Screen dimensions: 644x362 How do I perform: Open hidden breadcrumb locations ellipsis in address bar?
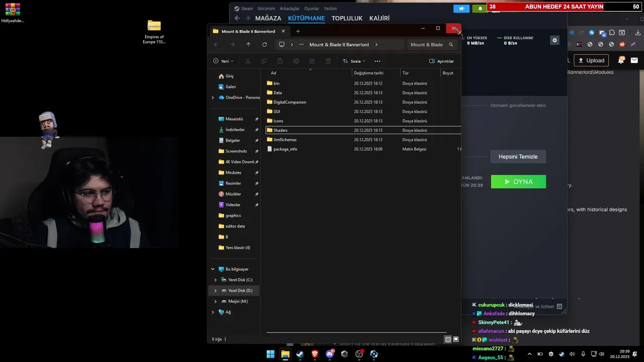point(301,45)
